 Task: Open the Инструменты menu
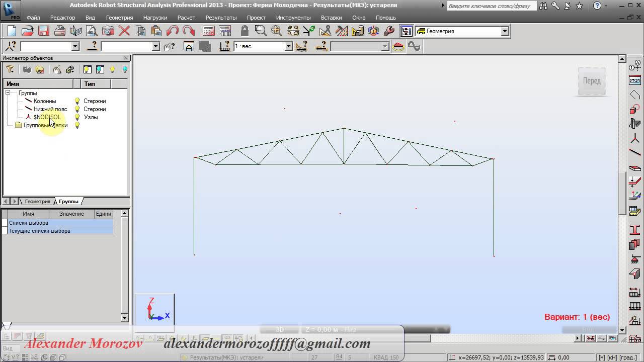[x=293, y=18]
